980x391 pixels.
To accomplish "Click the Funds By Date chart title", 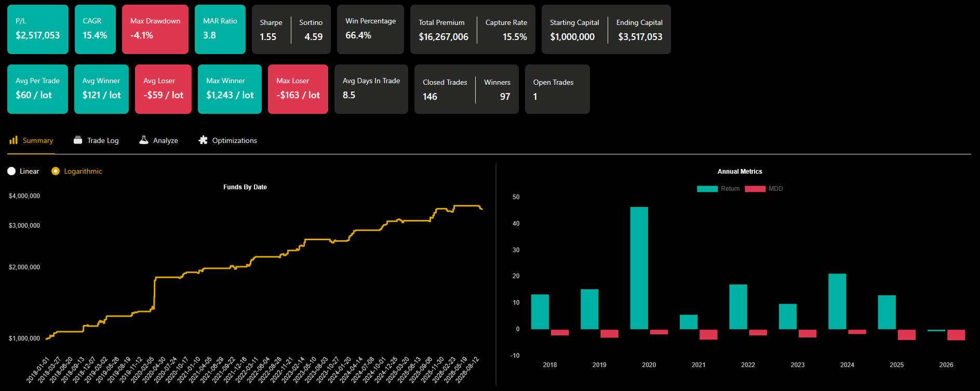I will point(245,187).
